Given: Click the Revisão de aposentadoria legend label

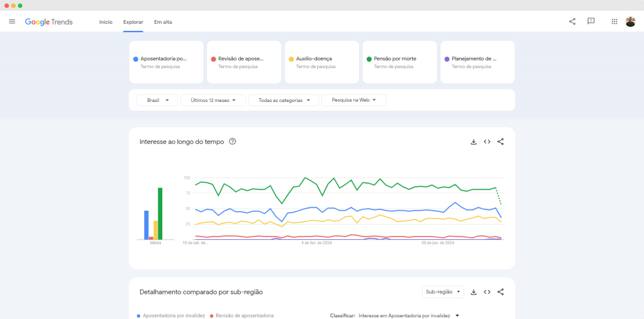Looking at the screenshot, I should coord(245,316).
